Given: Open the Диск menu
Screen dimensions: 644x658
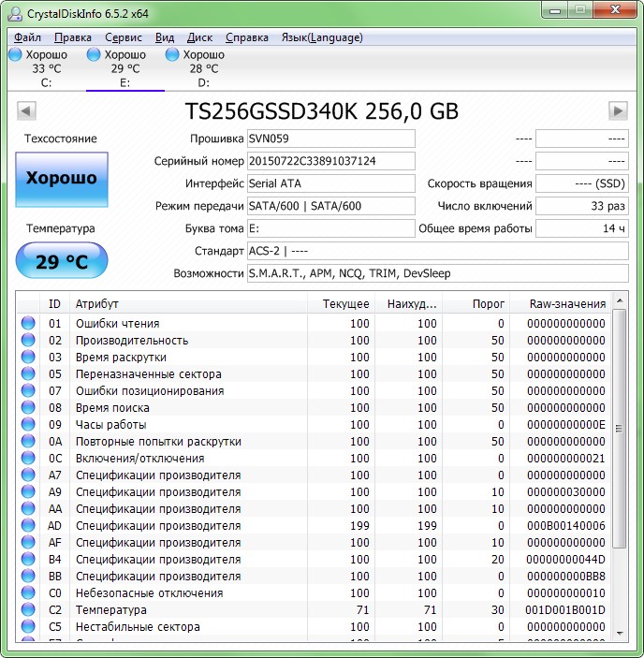Looking at the screenshot, I should tap(199, 37).
